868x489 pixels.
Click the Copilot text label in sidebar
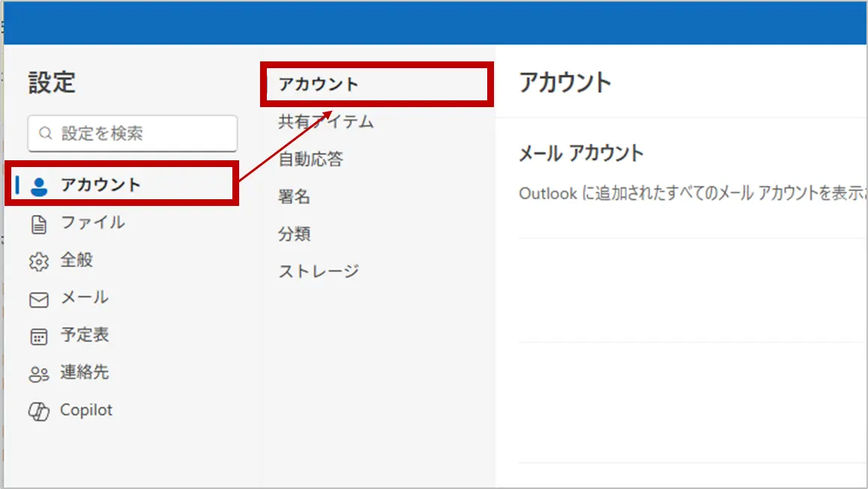coord(86,410)
